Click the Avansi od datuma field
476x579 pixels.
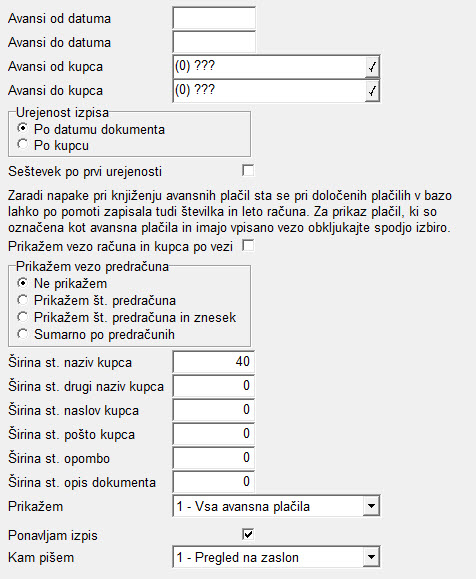click(214, 18)
